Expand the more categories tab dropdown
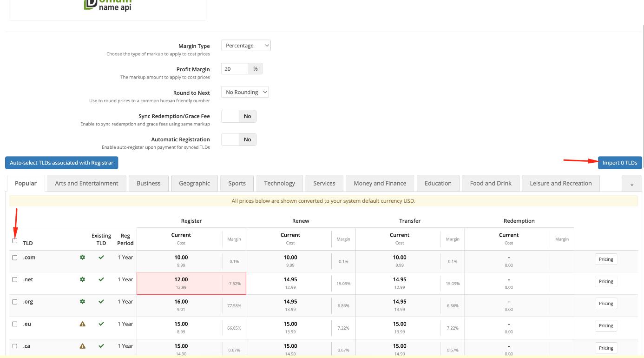 coord(631,184)
